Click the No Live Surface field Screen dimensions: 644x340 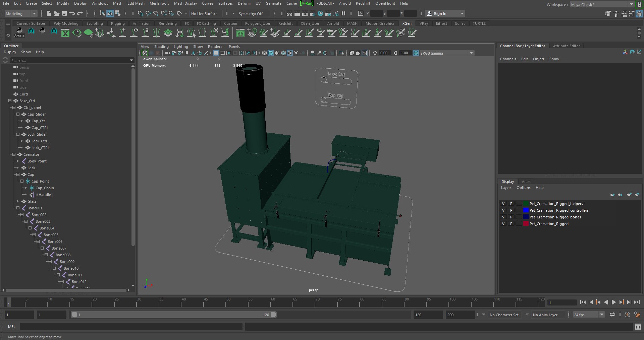point(206,13)
